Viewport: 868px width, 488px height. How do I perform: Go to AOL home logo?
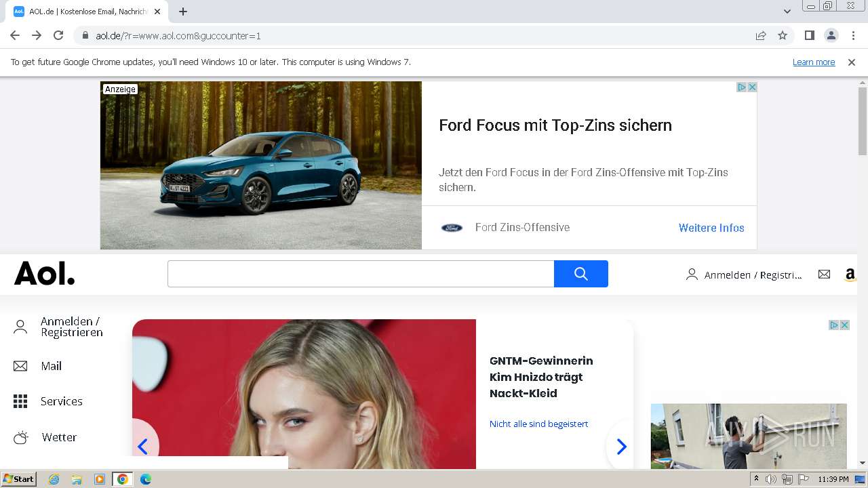[x=45, y=274]
